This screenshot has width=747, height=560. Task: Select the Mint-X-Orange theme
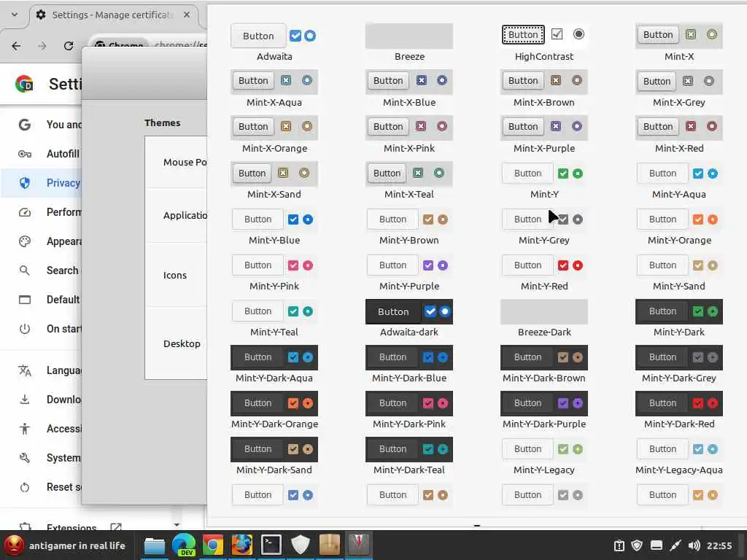point(274,135)
